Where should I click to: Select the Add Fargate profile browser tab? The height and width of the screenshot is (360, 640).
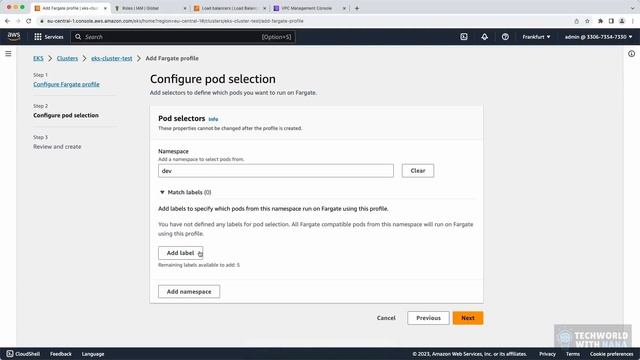tap(69, 8)
